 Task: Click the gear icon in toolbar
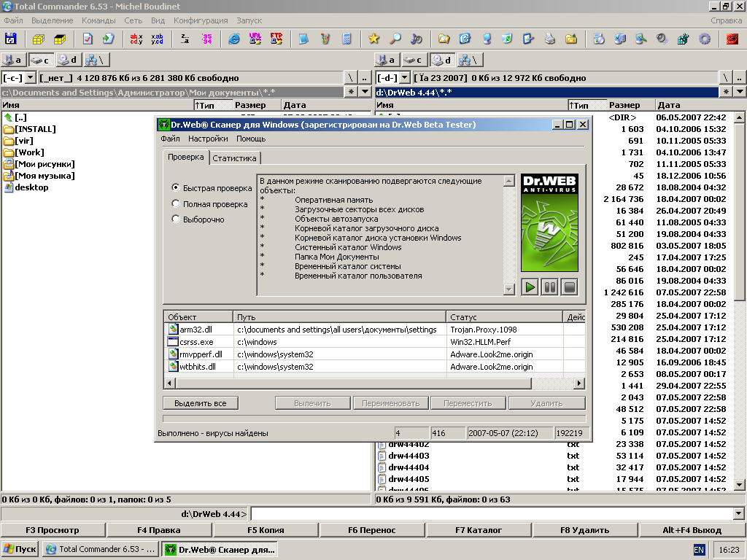pyautogui.click(x=705, y=39)
